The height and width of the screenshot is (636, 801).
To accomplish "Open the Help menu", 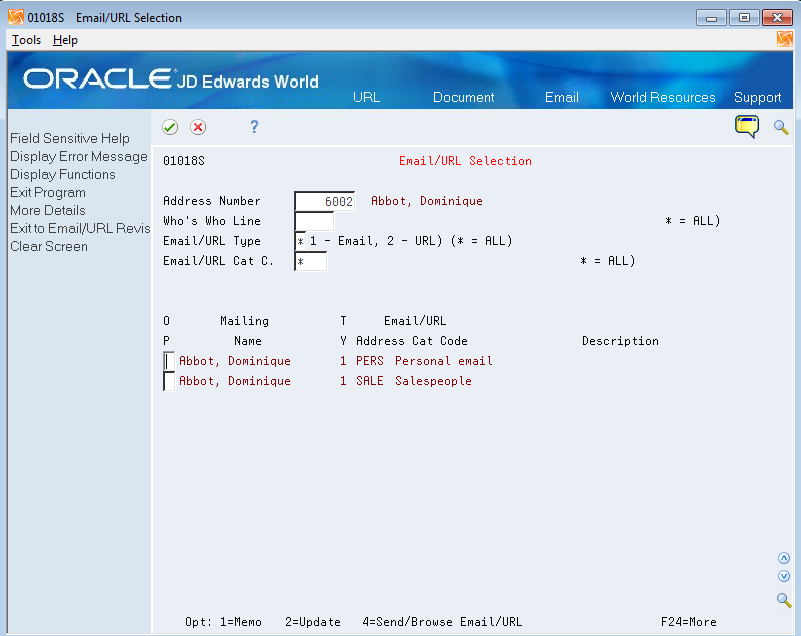I will pos(65,40).
